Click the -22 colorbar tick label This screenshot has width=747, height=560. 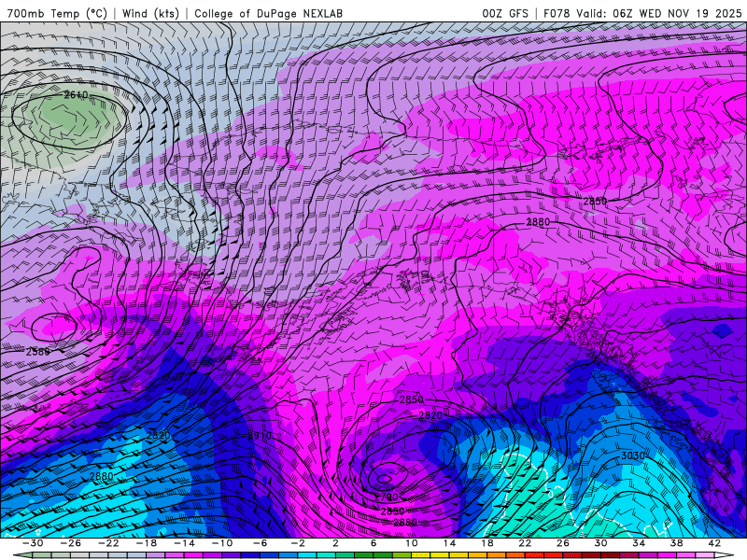click(x=108, y=543)
